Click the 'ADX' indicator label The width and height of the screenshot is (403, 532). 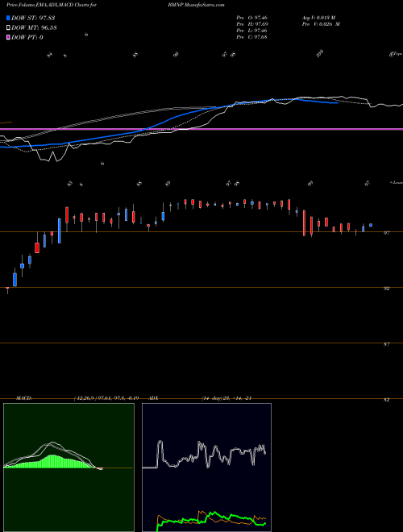(x=154, y=398)
